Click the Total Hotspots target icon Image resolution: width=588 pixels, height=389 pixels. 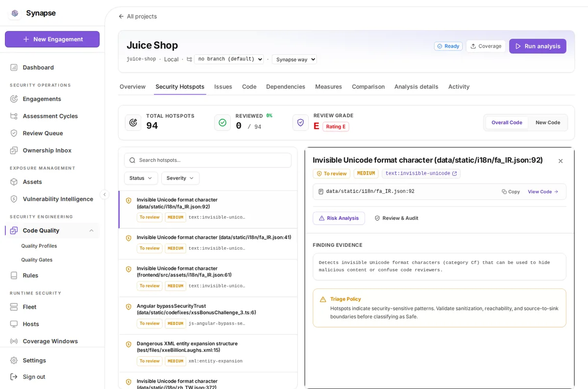point(133,123)
